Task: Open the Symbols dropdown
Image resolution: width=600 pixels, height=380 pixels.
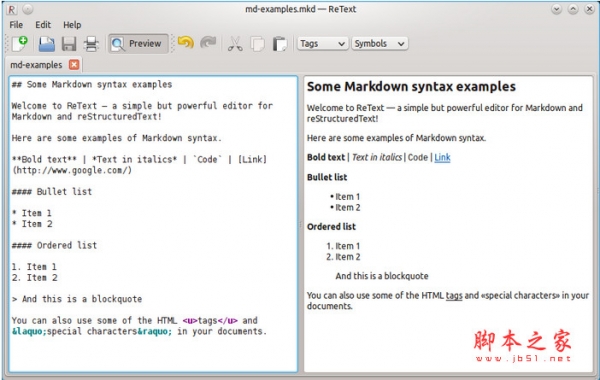Action: 380,44
